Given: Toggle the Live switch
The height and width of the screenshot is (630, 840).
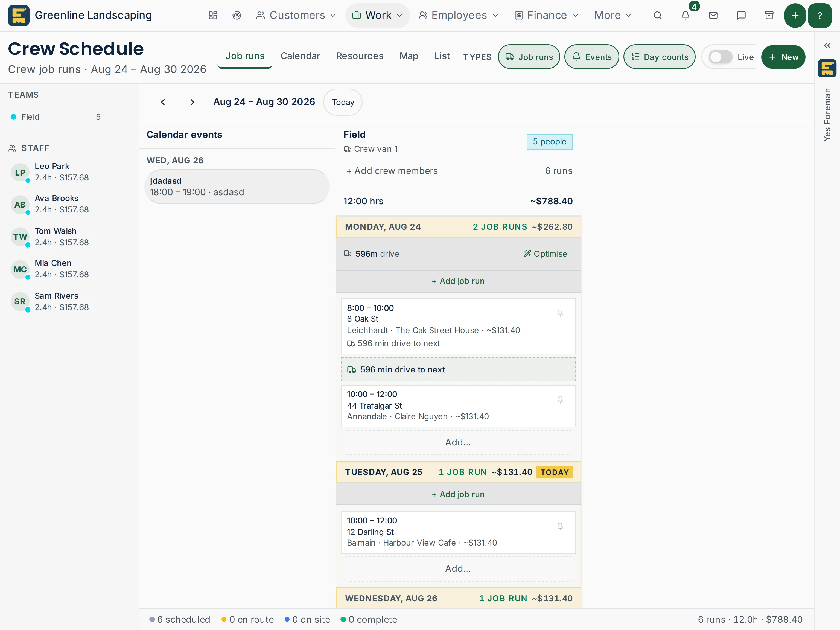Looking at the screenshot, I should point(721,57).
